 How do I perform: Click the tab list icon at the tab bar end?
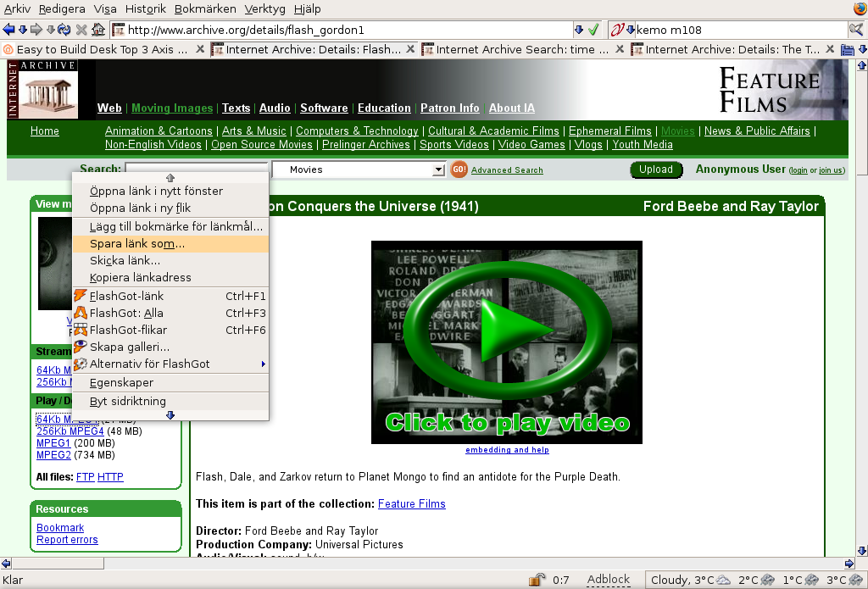click(x=848, y=50)
